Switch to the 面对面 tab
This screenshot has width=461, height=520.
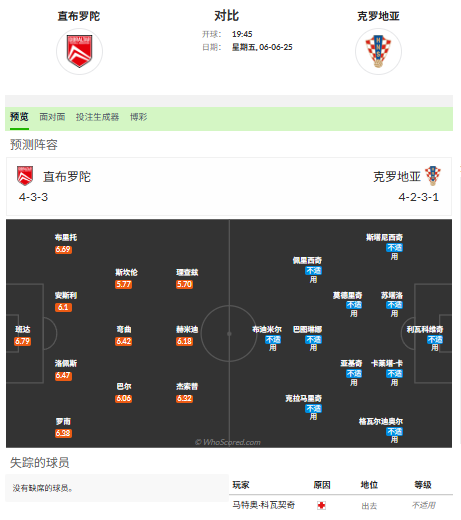pyautogui.click(x=52, y=117)
